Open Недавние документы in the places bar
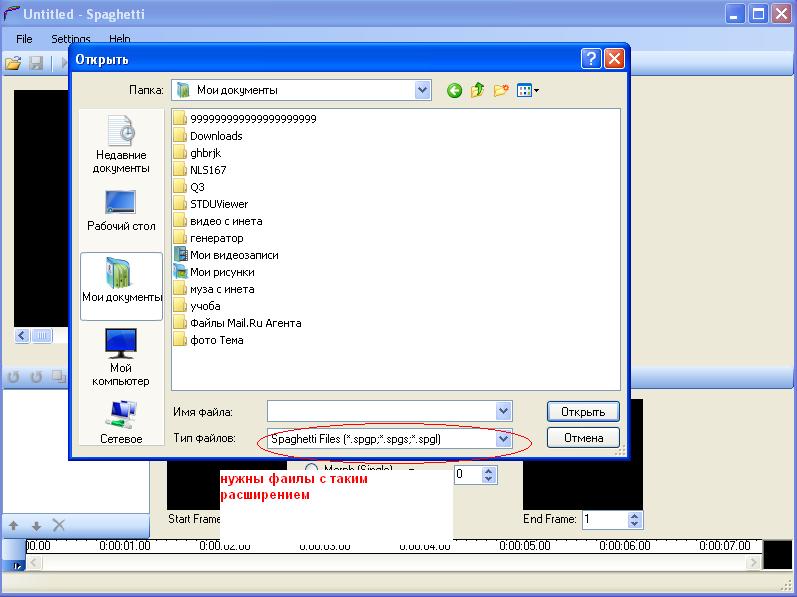Viewport: 797px width, 597px height. click(x=121, y=144)
